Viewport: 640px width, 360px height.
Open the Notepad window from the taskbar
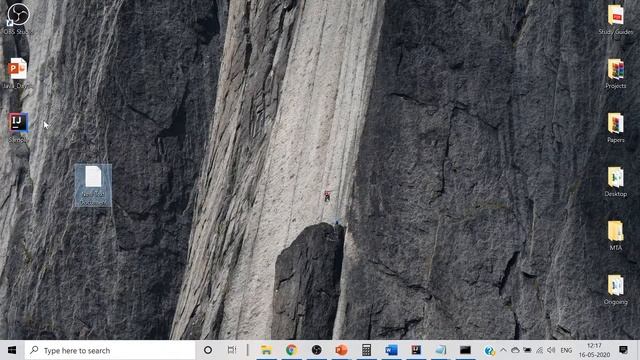pos(440,350)
